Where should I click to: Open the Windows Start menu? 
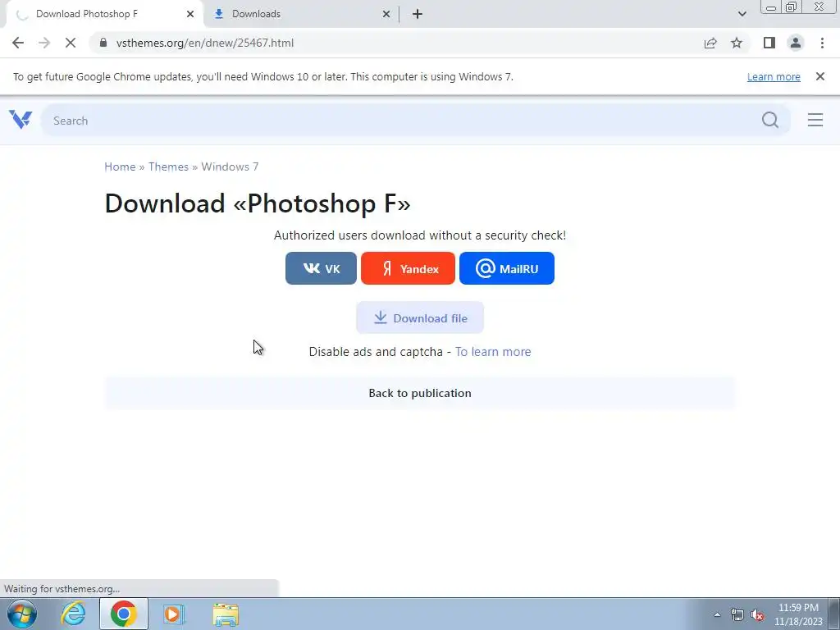[x=22, y=614]
